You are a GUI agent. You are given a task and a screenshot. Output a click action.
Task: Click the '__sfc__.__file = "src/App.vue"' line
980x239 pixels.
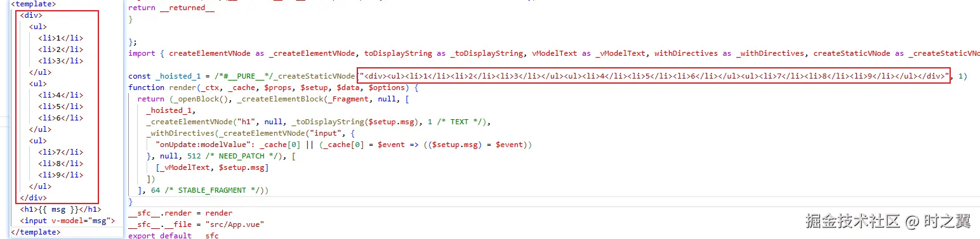click(196, 224)
